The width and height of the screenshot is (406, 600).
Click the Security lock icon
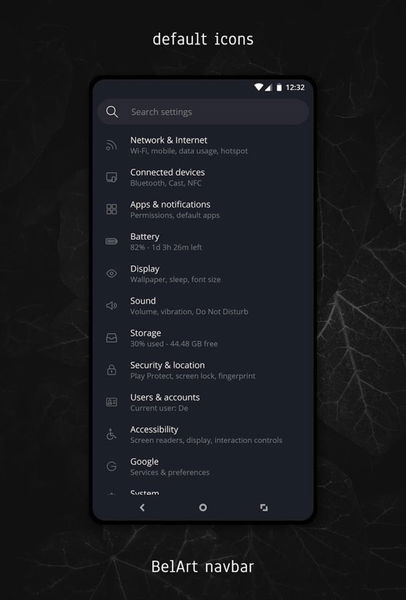point(111,370)
